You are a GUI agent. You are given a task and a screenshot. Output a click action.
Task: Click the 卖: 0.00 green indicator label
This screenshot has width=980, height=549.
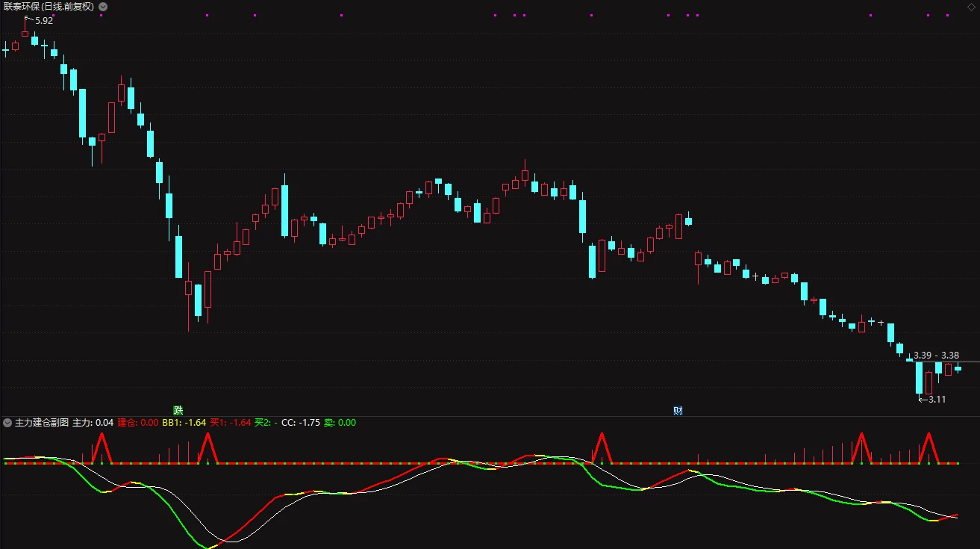(x=340, y=423)
